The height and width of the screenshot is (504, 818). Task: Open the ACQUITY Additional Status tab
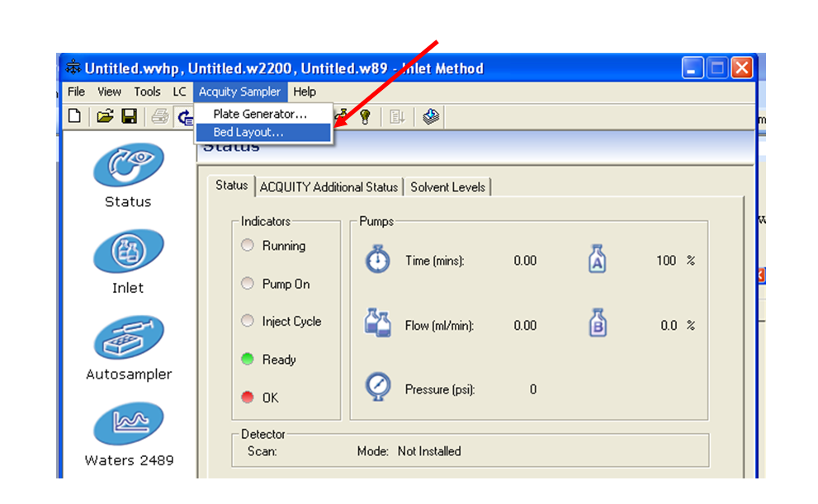(329, 187)
